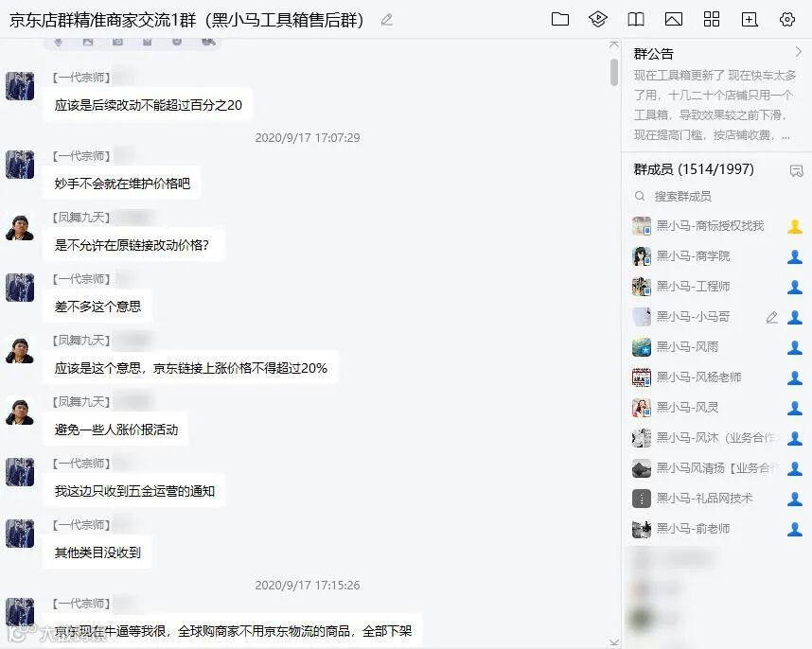812x649 pixels.
Task: Click message 我这边只收到五金运营的通知
Action: click(134, 491)
